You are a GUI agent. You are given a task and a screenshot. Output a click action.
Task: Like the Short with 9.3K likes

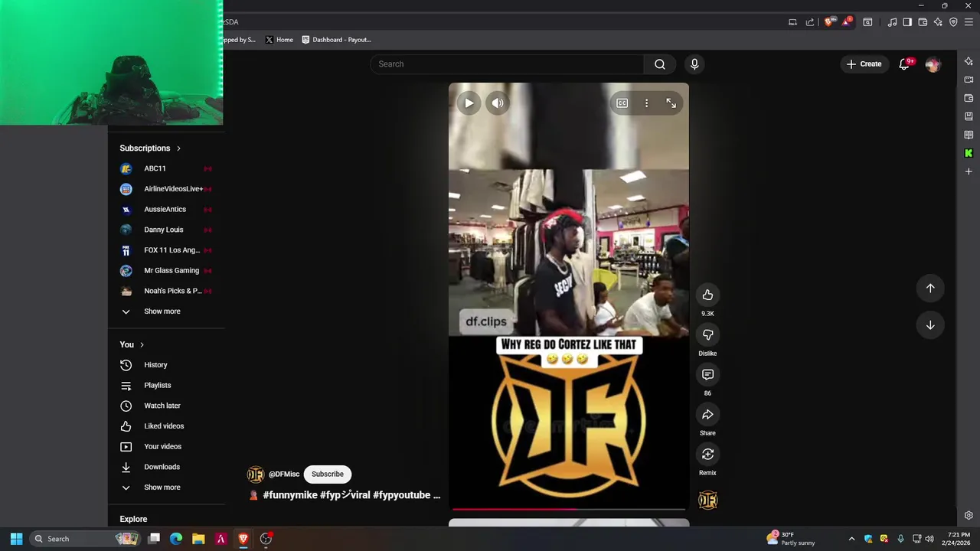click(x=707, y=295)
